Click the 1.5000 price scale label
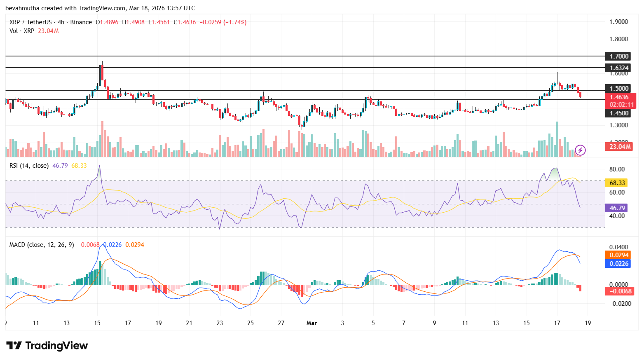 tap(618, 88)
